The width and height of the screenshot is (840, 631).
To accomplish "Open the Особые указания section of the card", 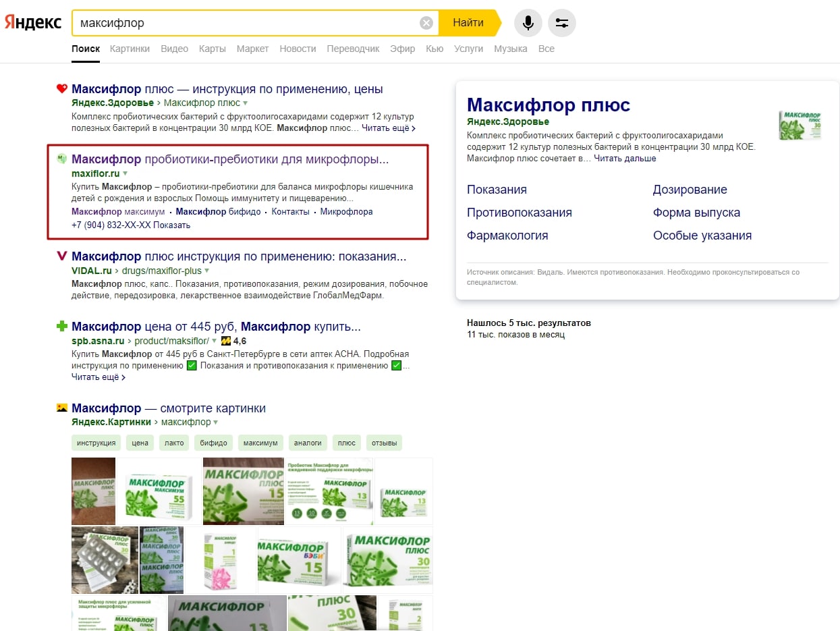I will (x=702, y=236).
